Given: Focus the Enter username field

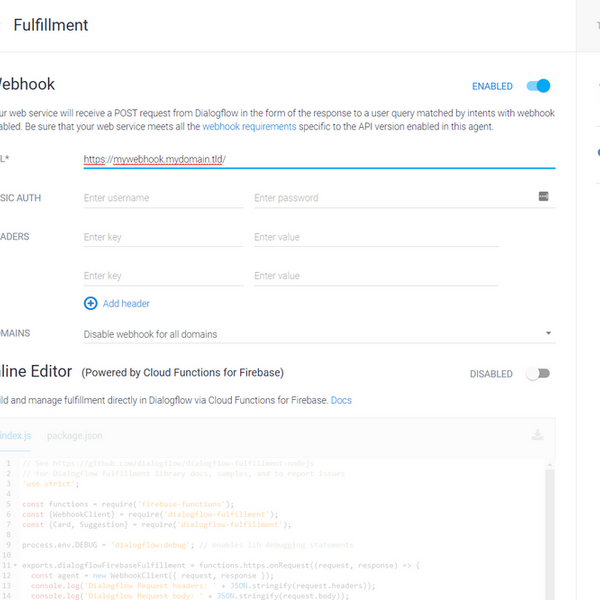Looking at the screenshot, I should pos(163,198).
